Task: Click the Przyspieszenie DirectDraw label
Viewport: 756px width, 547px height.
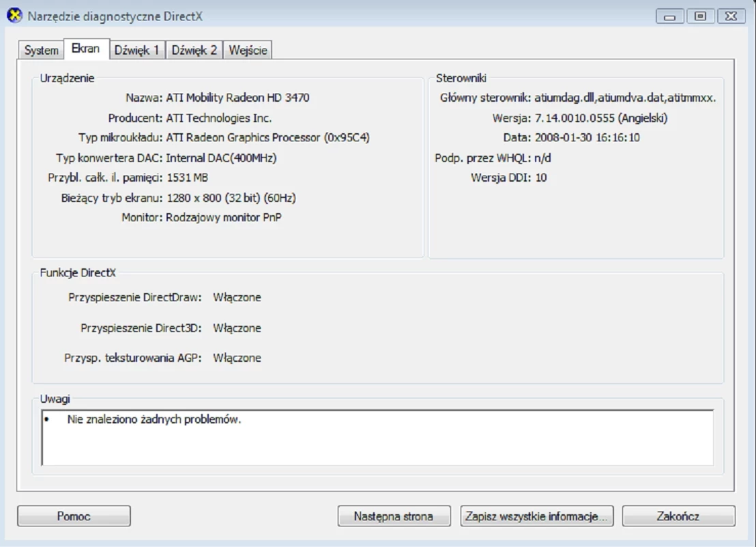Action: pos(135,297)
